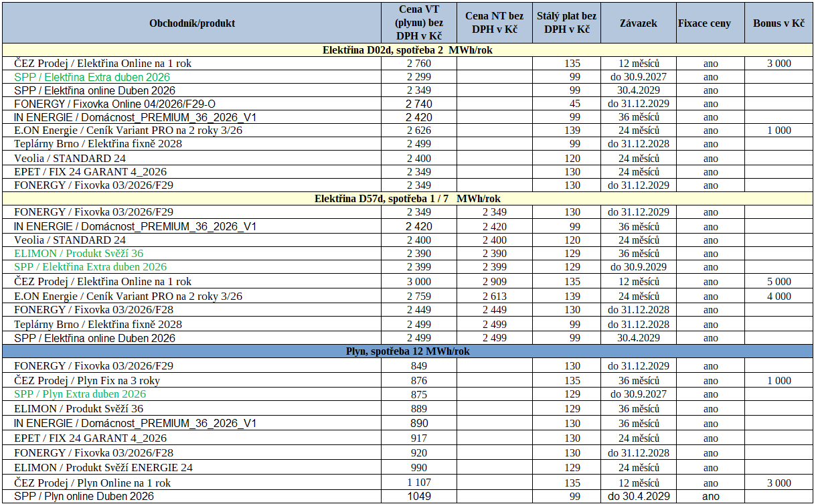Select the 5 000 bonus value cell
This screenshot has height=504, width=818.
click(779, 282)
